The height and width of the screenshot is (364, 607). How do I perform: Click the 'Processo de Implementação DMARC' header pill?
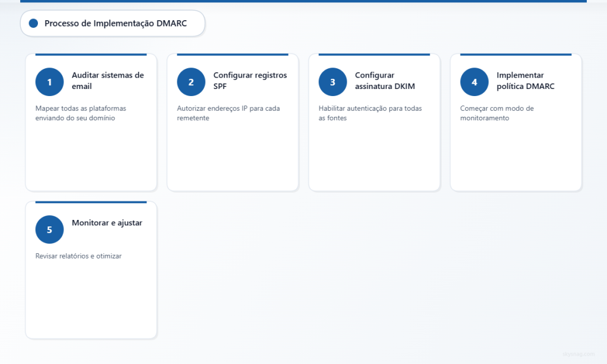pyautogui.click(x=113, y=23)
